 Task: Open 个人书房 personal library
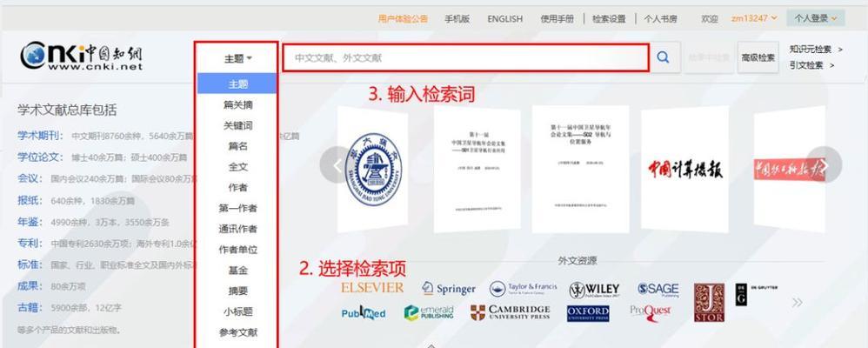tap(660, 18)
